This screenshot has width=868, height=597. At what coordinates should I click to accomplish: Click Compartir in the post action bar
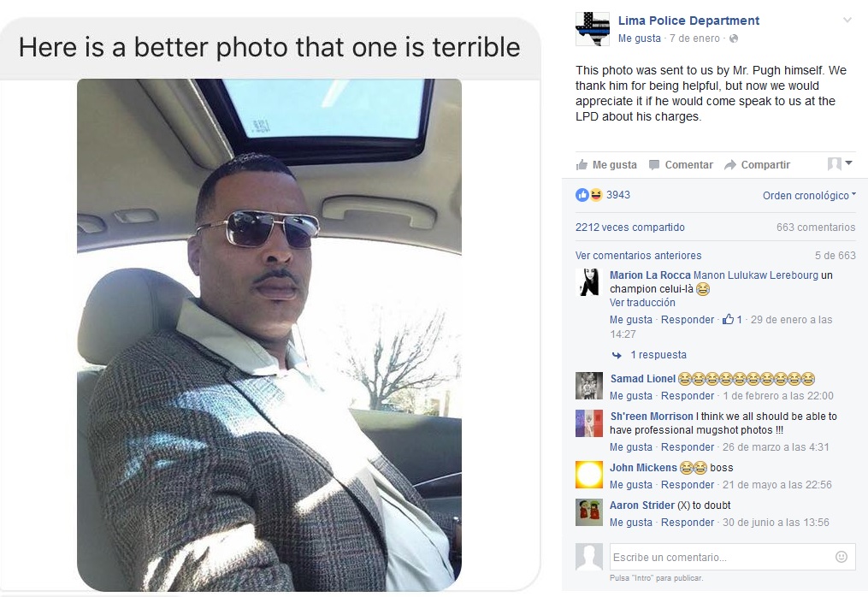[x=757, y=164]
